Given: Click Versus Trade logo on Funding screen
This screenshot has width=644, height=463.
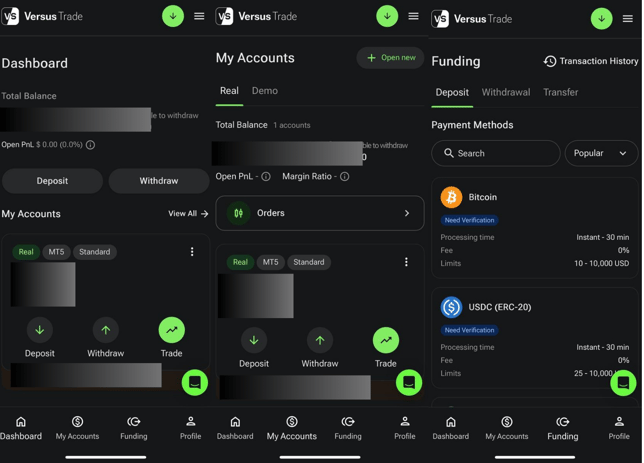Looking at the screenshot, I should 472,19.
